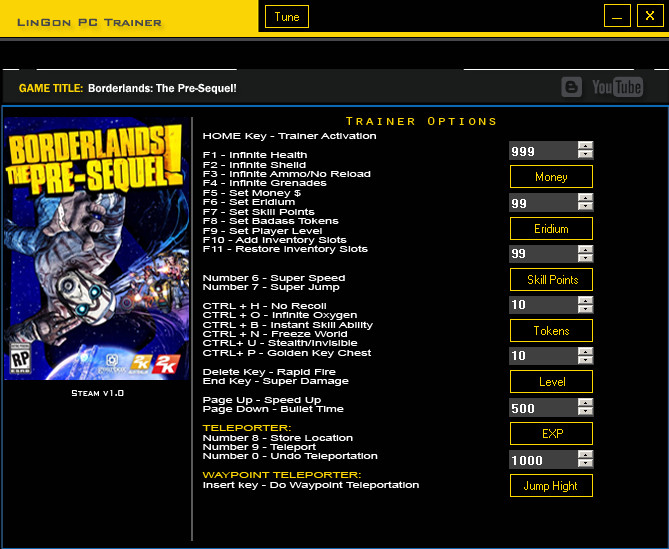Click the 'F1 - Infinite Health' line

point(255,155)
